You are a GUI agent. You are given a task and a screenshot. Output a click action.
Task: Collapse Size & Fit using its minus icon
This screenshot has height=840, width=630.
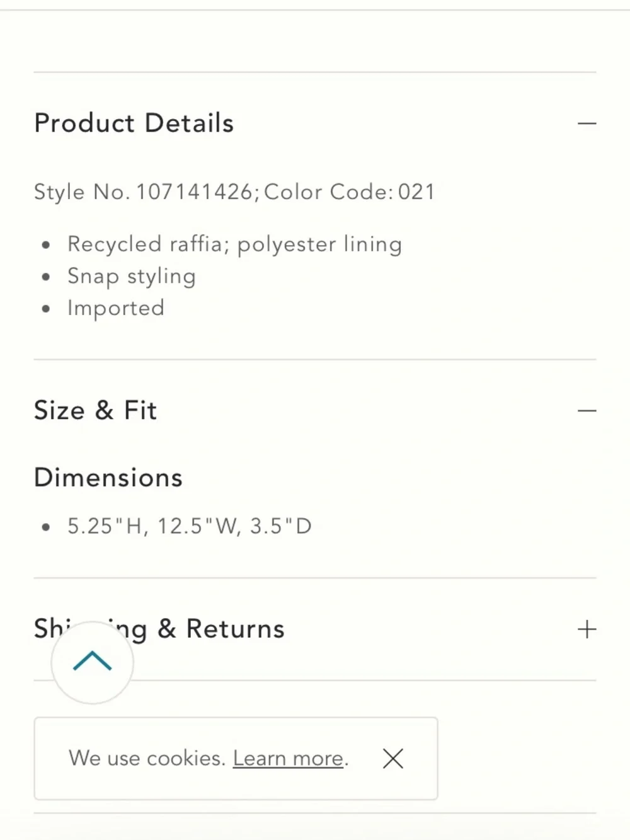click(x=587, y=411)
